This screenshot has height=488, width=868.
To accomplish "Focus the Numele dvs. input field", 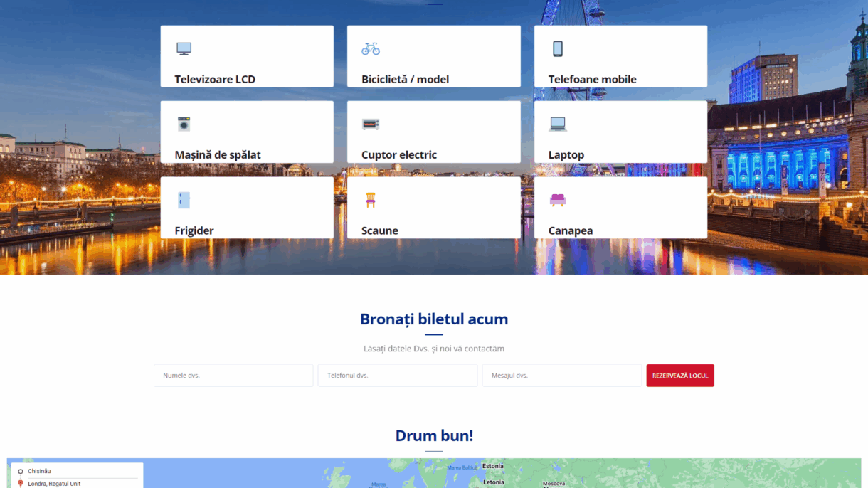I will (x=233, y=376).
